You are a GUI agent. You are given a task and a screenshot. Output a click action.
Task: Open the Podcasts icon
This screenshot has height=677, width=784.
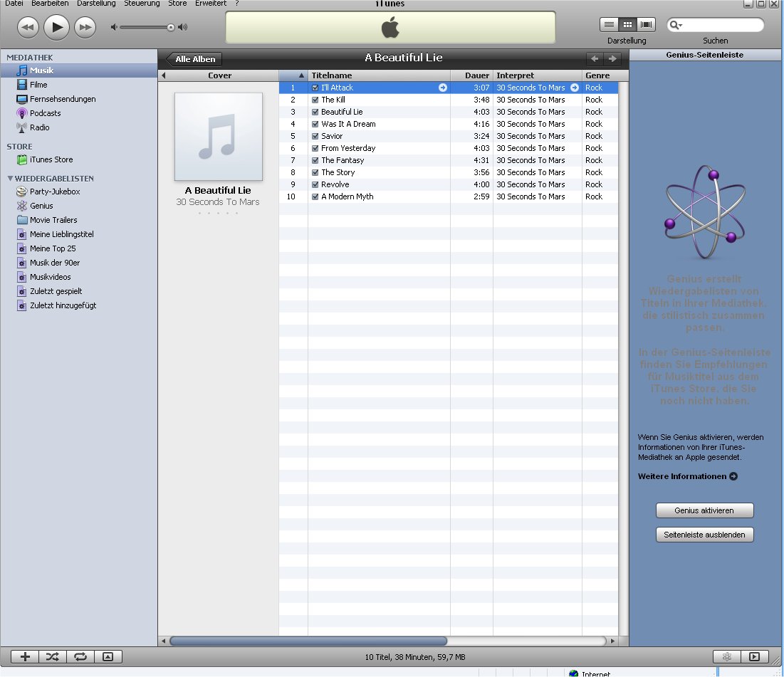click(x=21, y=113)
